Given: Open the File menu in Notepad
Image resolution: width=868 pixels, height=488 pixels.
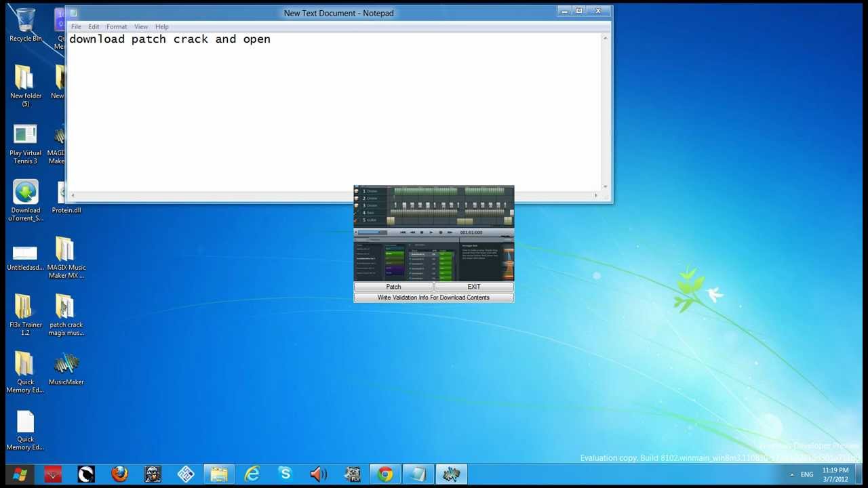Looking at the screenshot, I should (76, 27).
